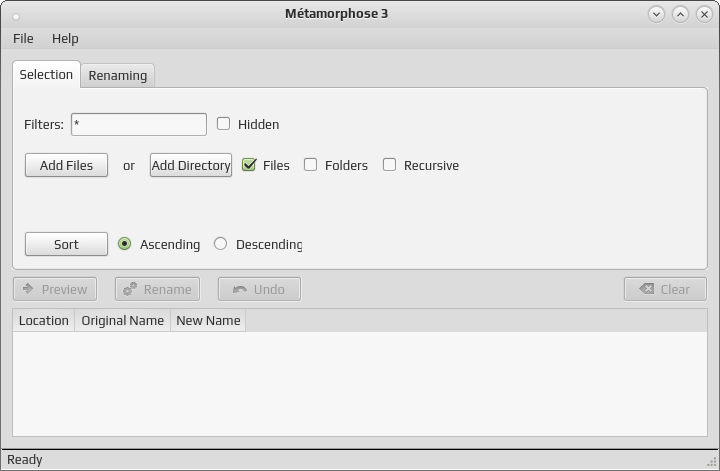Click the Preview button
720x471 pixels.
55,289
